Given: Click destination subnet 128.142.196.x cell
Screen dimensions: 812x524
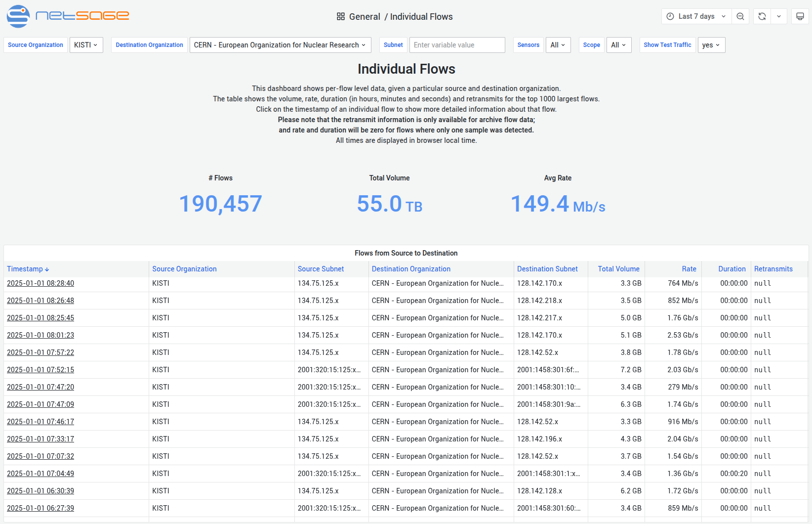Looking at the screenshot, I should coord(551,439).
